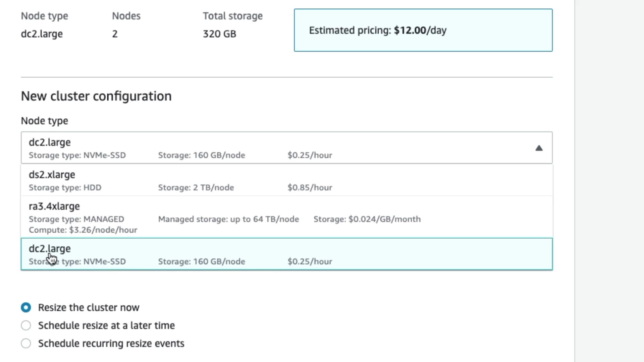Click the Nodes count value 2
Screen dimensions: 644x362
coord(115,34)
